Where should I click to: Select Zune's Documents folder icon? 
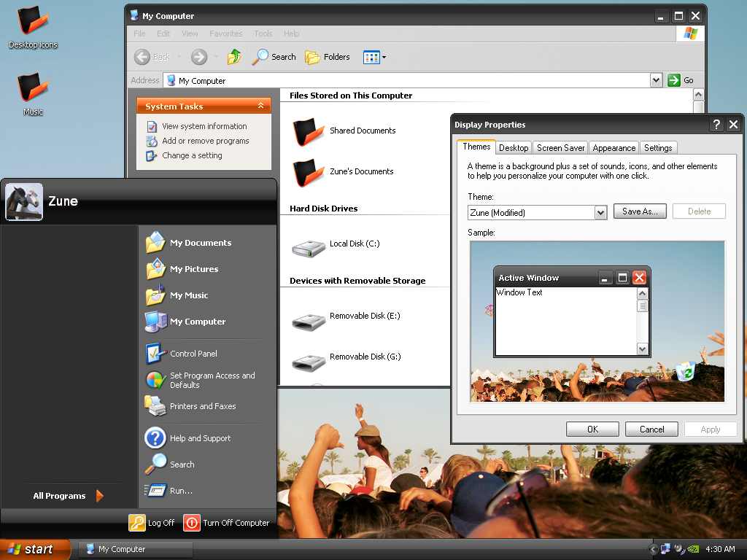pyautogui.click(x=309, y=172)
